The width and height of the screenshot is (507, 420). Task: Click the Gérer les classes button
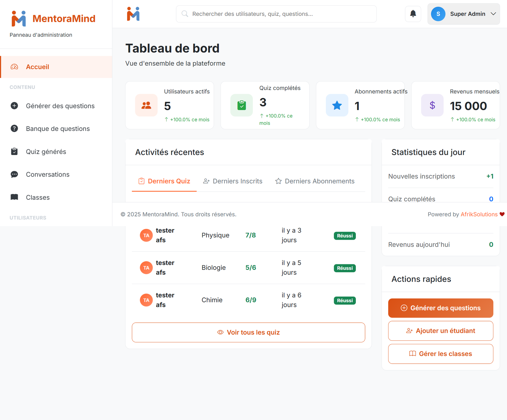click(x=440, y=354)
